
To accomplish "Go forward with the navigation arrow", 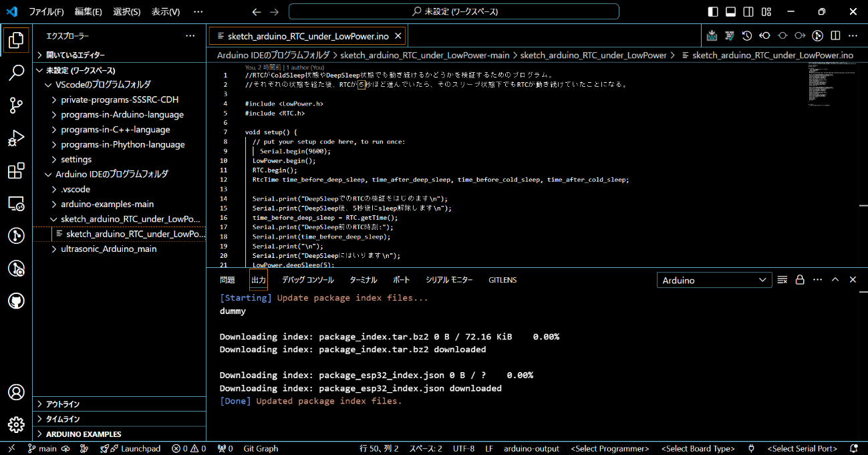I will 274,12.
